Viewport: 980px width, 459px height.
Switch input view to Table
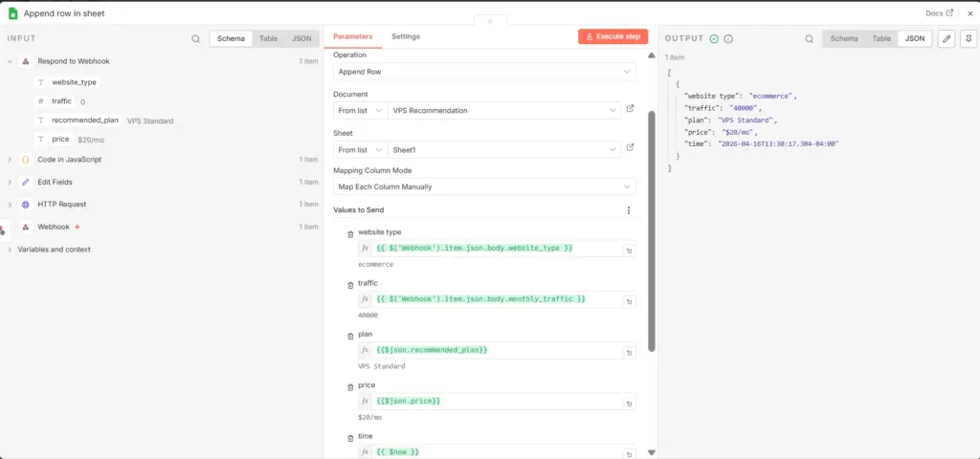268,38
